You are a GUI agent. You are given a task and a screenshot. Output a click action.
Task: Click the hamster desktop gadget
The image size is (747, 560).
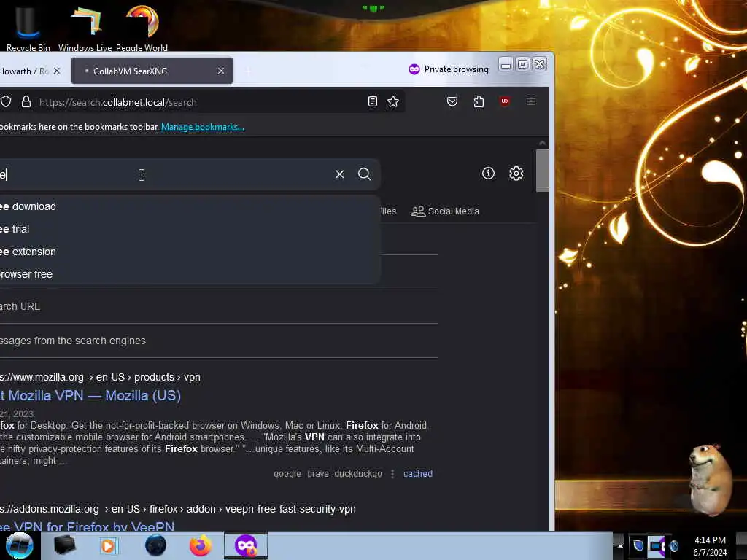click(x=710, y=480)
